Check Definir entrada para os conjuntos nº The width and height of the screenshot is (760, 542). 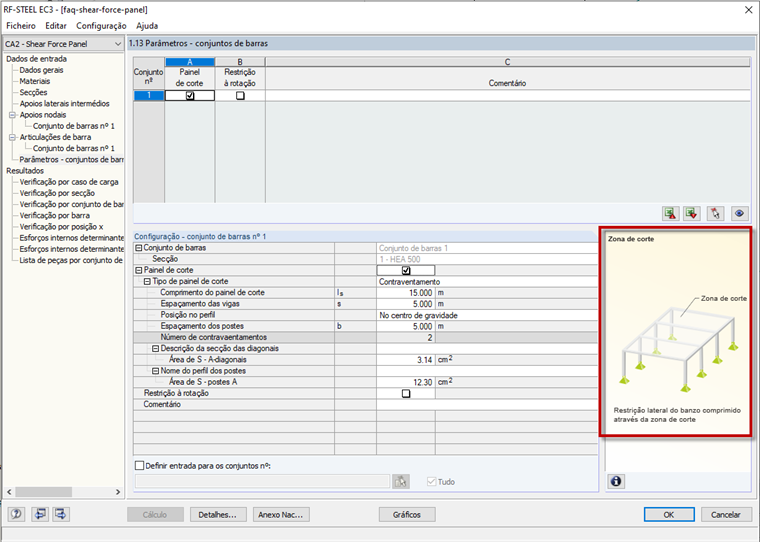pyautogui.click(x=140, y=465)
